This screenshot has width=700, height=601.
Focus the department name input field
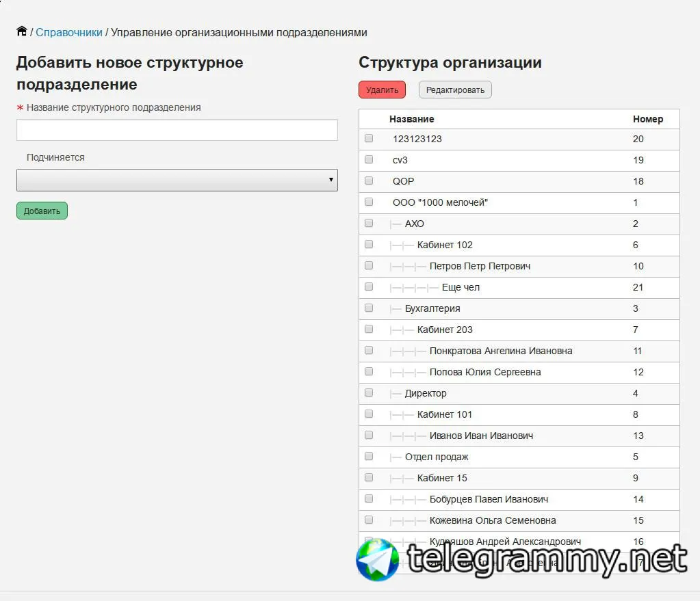[177, 130]
